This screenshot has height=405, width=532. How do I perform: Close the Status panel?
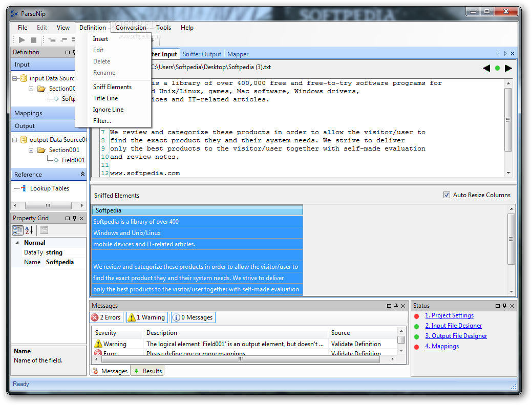[x=512, y=306]
